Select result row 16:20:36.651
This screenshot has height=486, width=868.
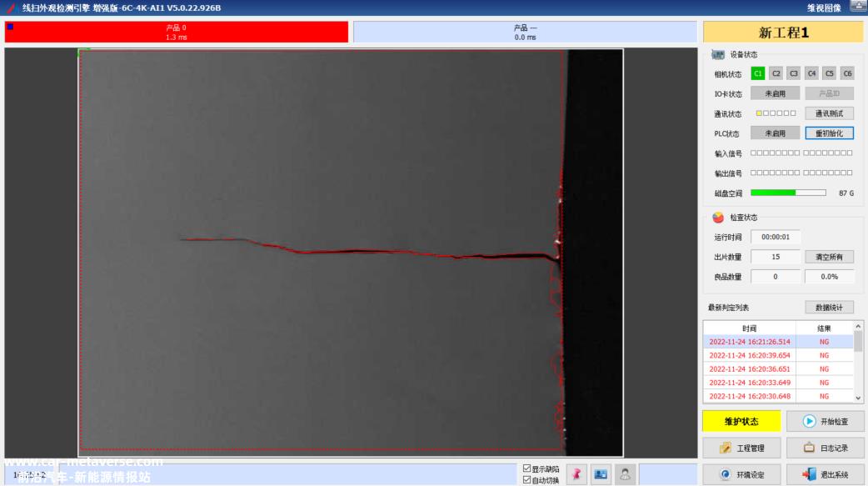(778, 369)
